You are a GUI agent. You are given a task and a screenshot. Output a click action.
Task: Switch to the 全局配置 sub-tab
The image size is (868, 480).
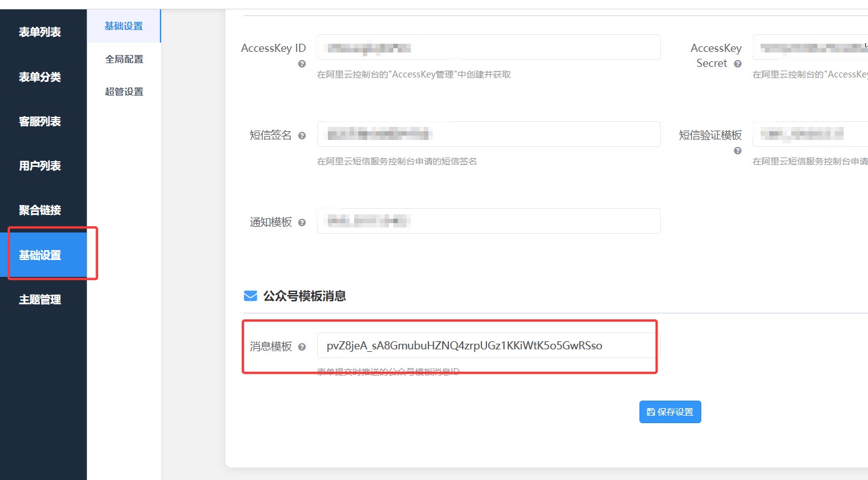tap(124, 59)
